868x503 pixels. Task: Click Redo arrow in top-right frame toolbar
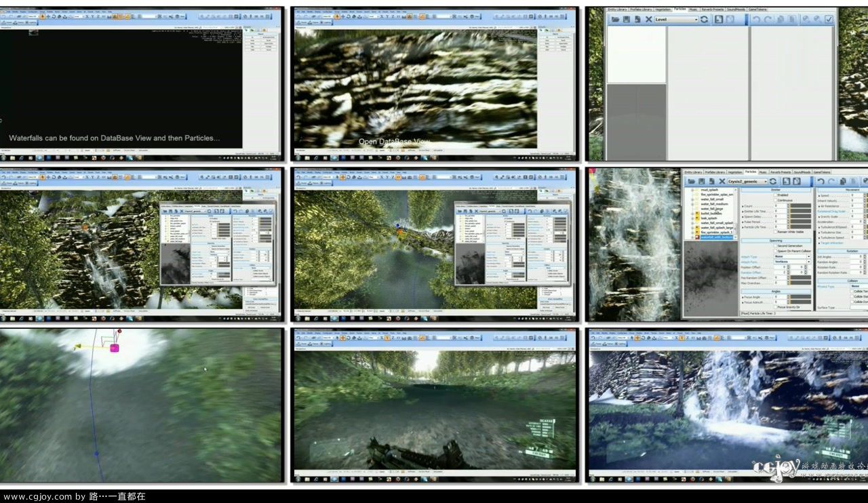click(768, 19)
